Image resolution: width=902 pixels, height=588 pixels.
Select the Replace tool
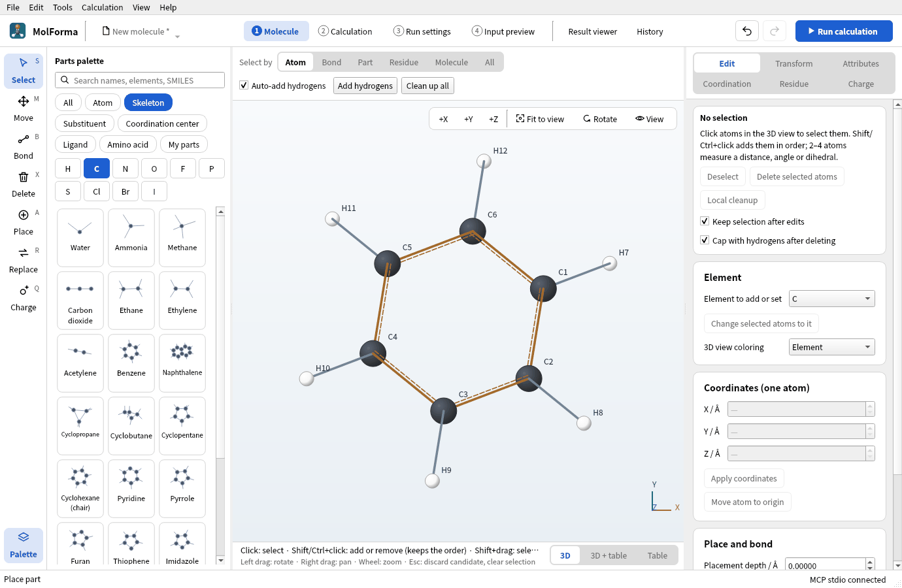(x=24, y=260)
